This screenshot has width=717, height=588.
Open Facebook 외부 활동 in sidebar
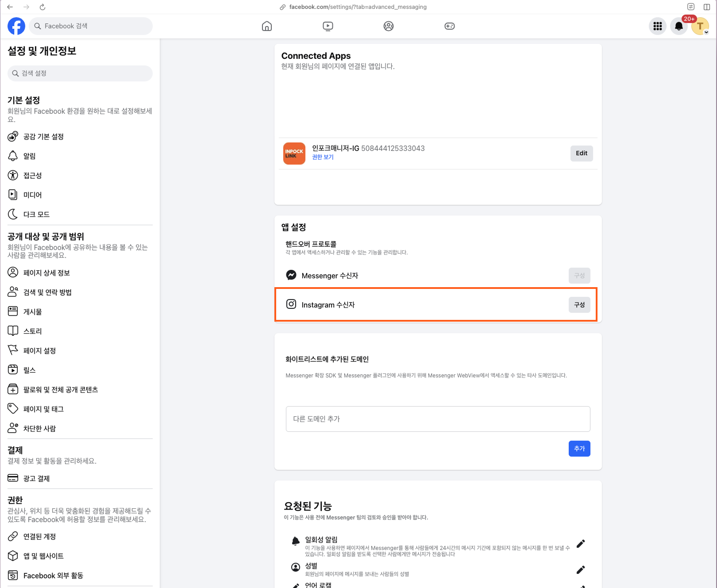(x=80, y=576)
